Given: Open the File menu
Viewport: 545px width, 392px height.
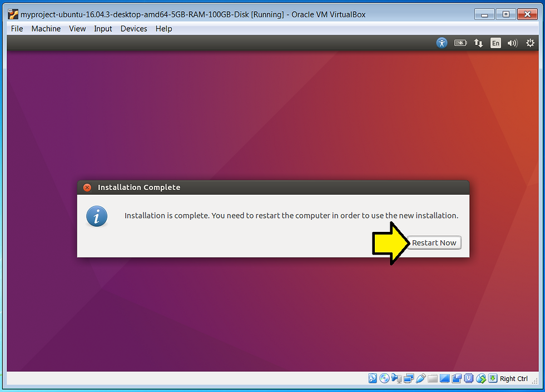Looking at the screenshot, I should 17,29.
